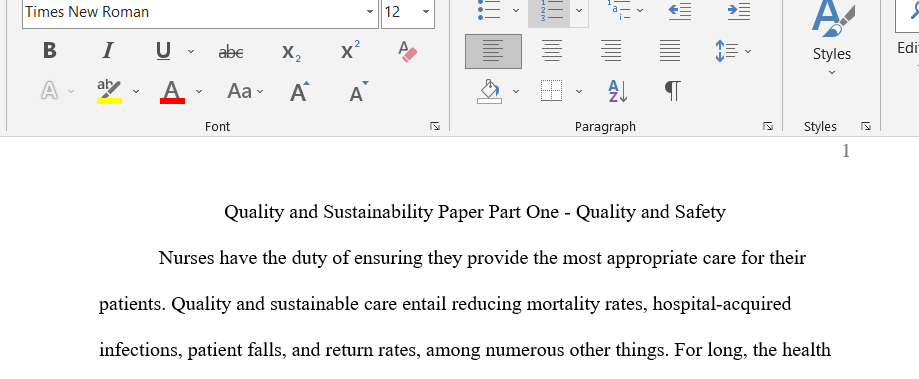
Task: Click the Bullets list icon
Action: tap(489, 10)
